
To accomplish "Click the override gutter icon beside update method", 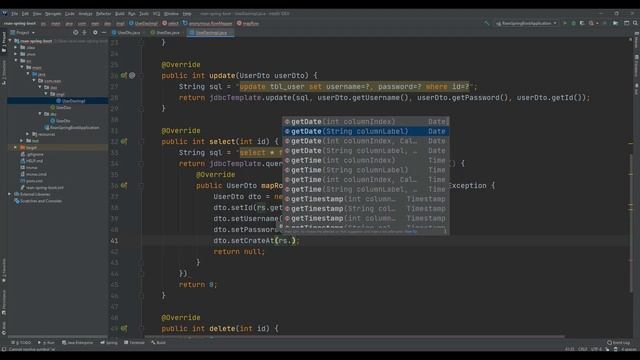I will [x=124, y=76].
